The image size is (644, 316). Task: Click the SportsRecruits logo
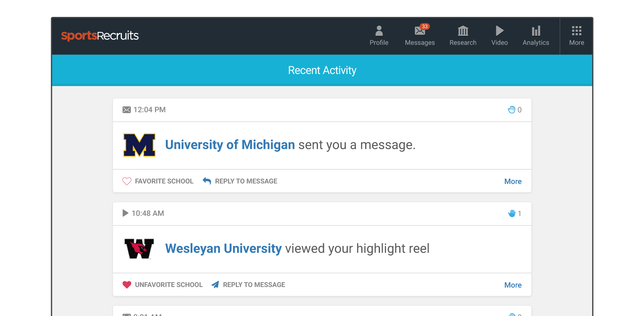(x=100, y=36)
